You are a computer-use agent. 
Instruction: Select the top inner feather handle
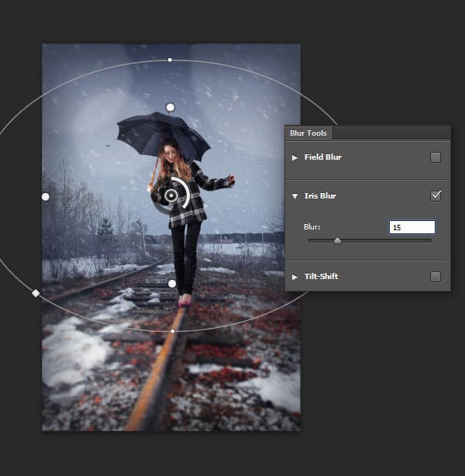pos(170,107)
